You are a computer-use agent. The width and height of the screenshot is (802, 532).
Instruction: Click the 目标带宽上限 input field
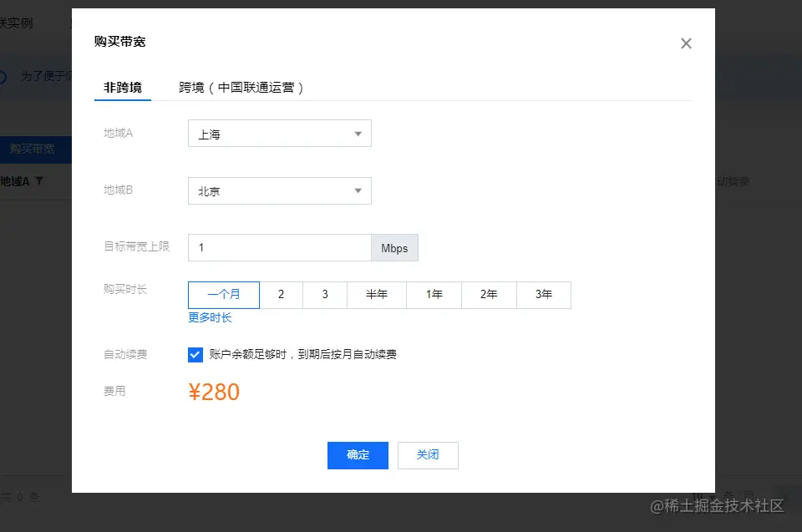coord(280,247)
